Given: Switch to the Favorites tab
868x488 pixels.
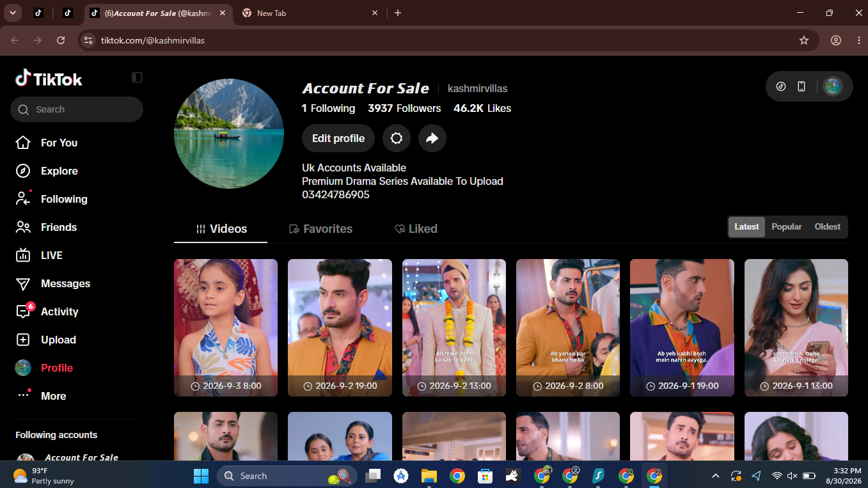Looking at the screenshot, I should pos(320,229).
